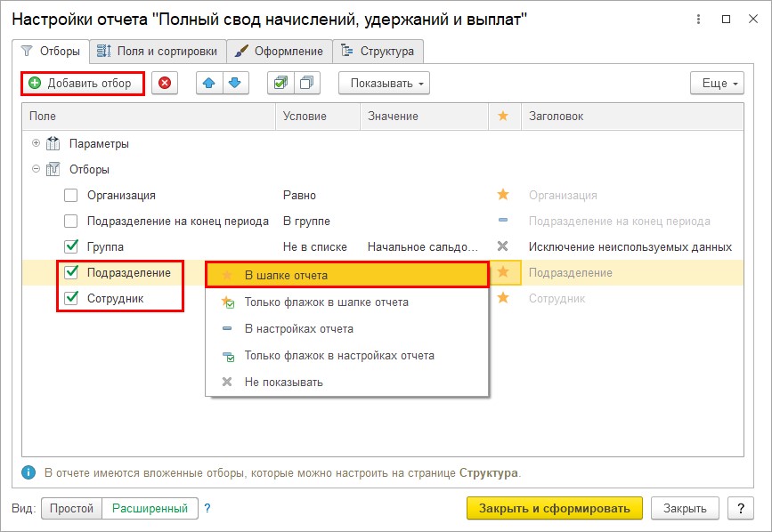Switch to the Структура tab
Screen dimensions: 772x532
378,51
